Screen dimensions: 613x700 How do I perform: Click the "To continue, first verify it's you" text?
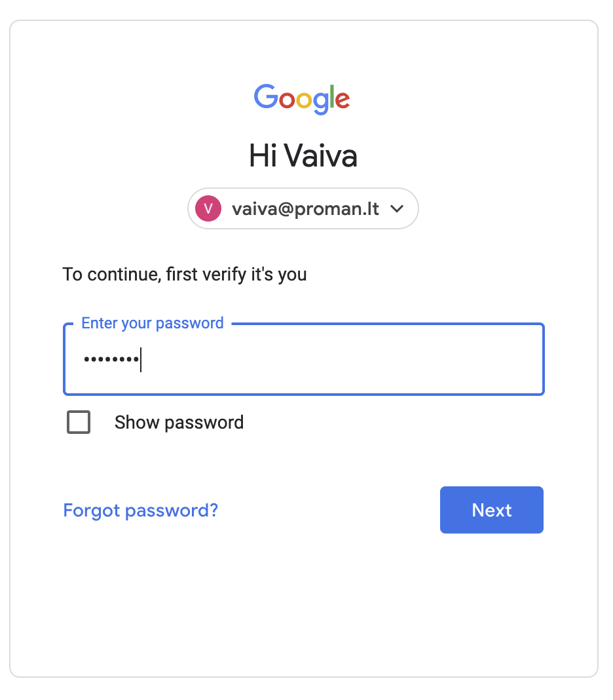[185, 274]
